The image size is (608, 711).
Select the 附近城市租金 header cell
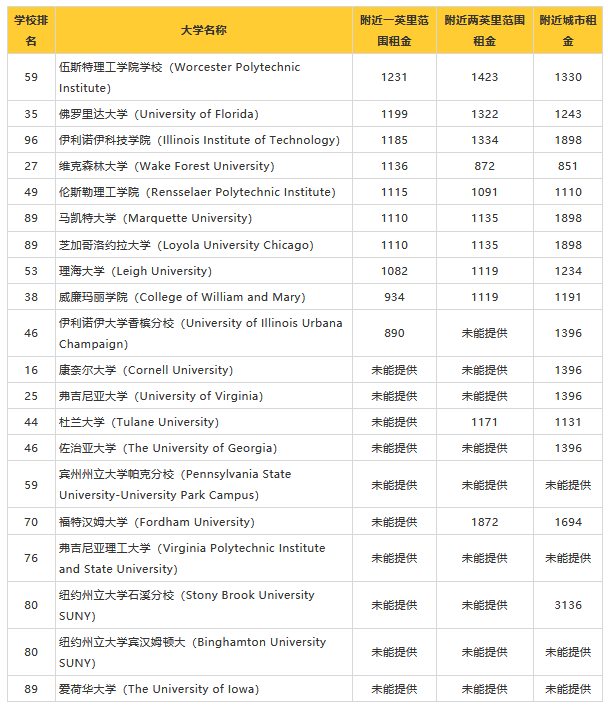(x=568, y=30)
